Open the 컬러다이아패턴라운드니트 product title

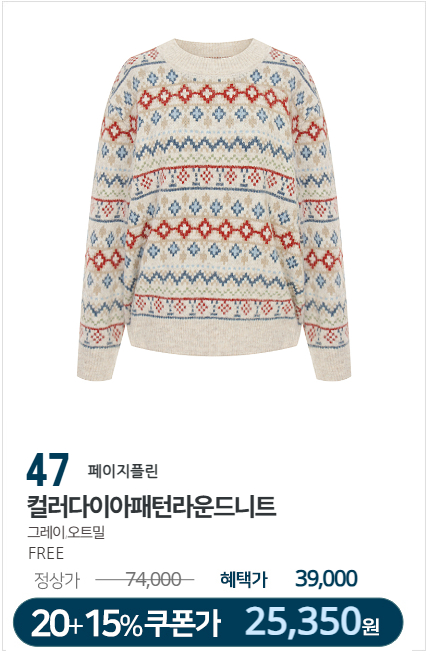point(151,506)
